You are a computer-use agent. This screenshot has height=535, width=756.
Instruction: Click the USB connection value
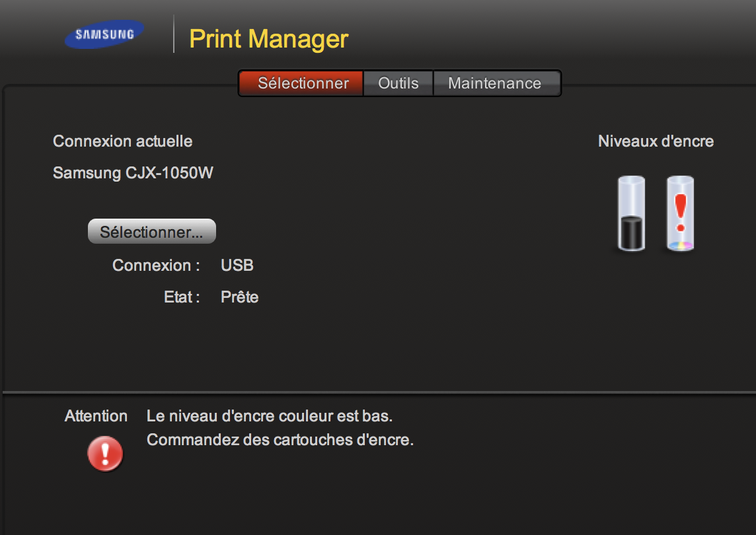237,266
